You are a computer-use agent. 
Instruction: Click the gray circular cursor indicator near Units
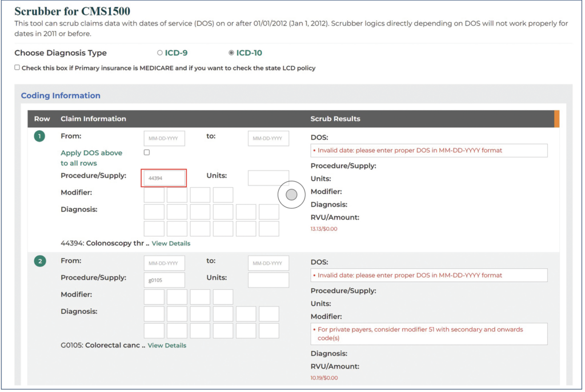click(291, 195)
